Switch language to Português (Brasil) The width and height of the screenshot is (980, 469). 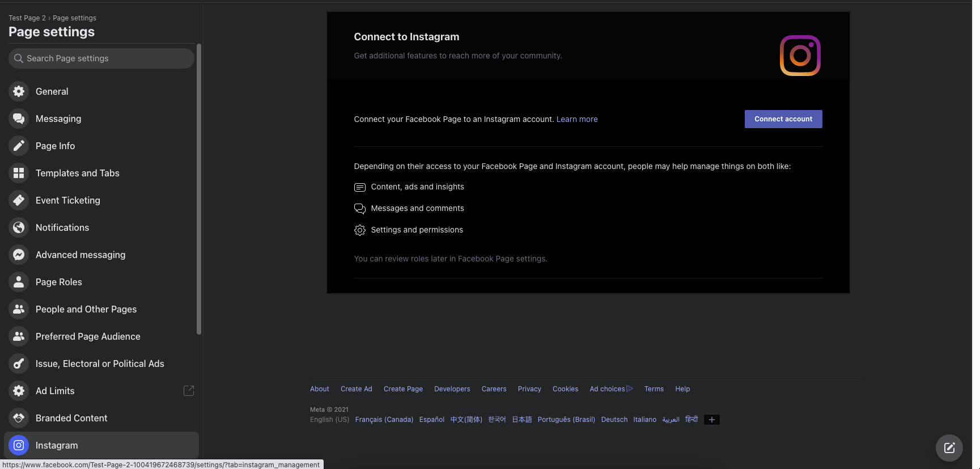click(566, 420)
